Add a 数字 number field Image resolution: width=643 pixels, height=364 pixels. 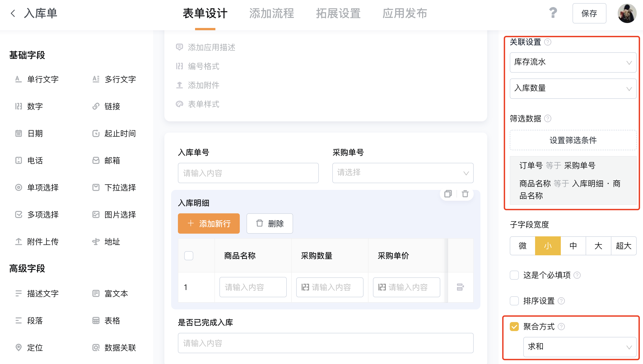click(29, 106)
